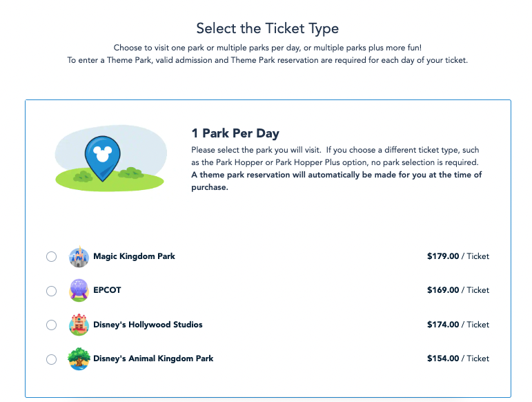Click the 1 Park Per Day heading
Image resolution: width=532 pixels, height=402 pixels.
point(235,133)
